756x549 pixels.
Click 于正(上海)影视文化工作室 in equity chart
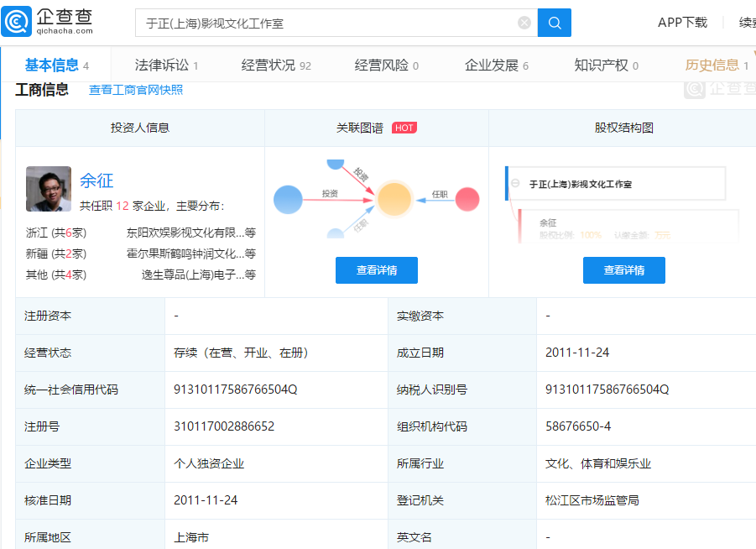coord(581,184)
